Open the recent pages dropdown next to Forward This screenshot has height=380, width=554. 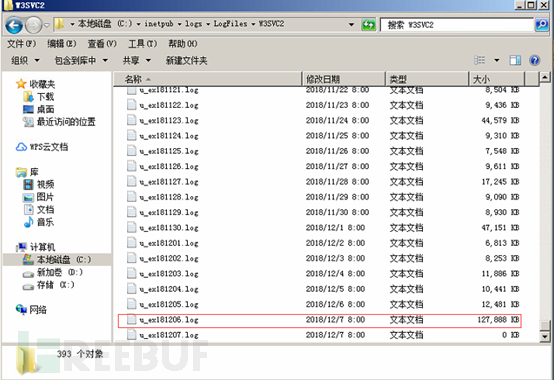47,25
